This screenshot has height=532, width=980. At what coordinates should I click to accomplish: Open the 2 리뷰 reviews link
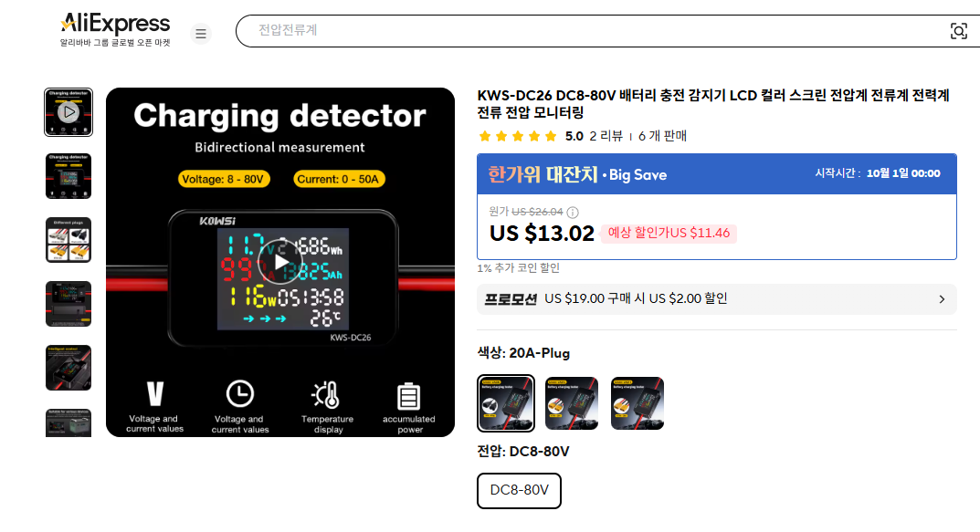pyautogui.click(x=606, y=136)
